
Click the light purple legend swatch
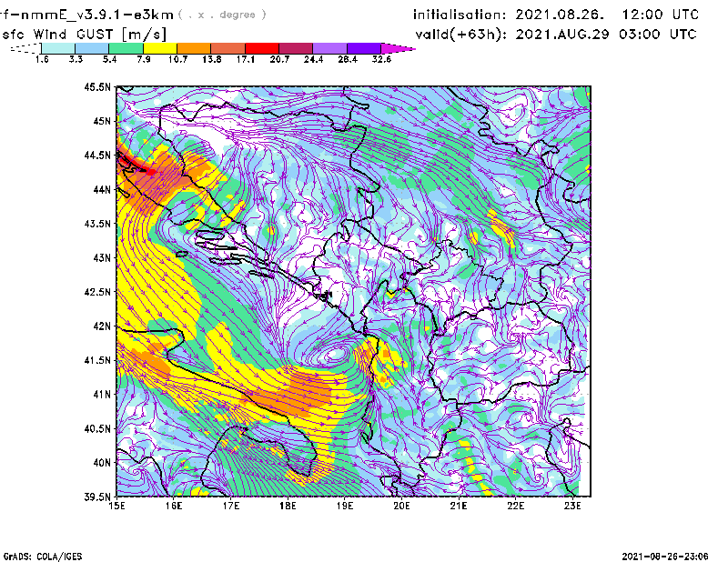[x=329, y=48]
